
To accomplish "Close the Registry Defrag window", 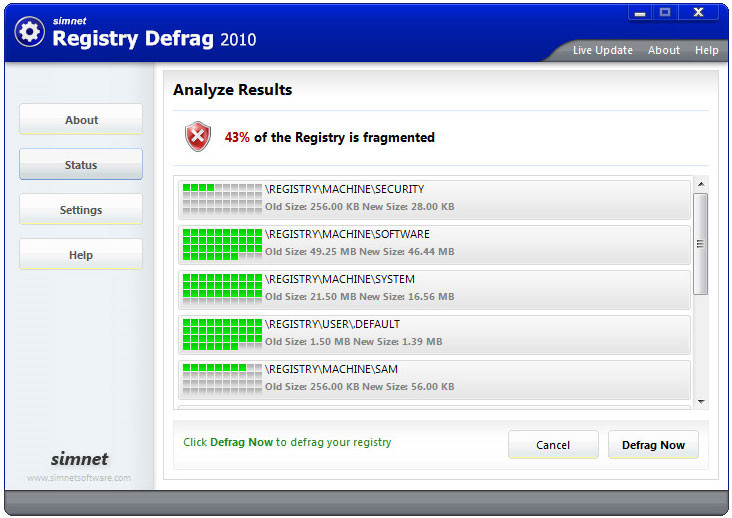I will click(698, 13).
